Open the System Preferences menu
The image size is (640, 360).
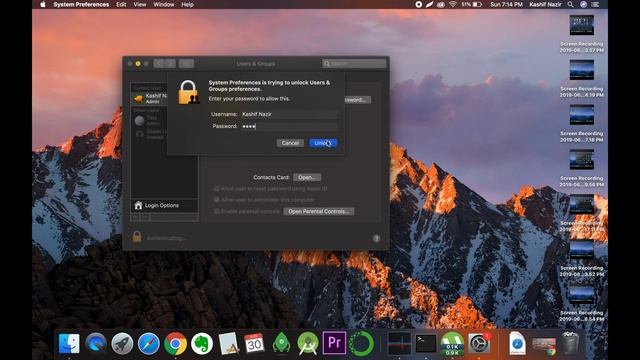81,4
